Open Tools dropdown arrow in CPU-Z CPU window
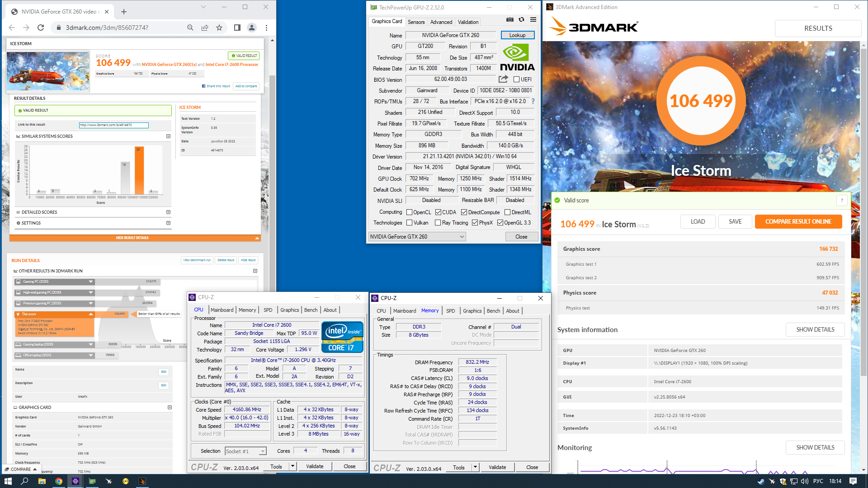This screenshot has width=868, height=488. point(292,466)
